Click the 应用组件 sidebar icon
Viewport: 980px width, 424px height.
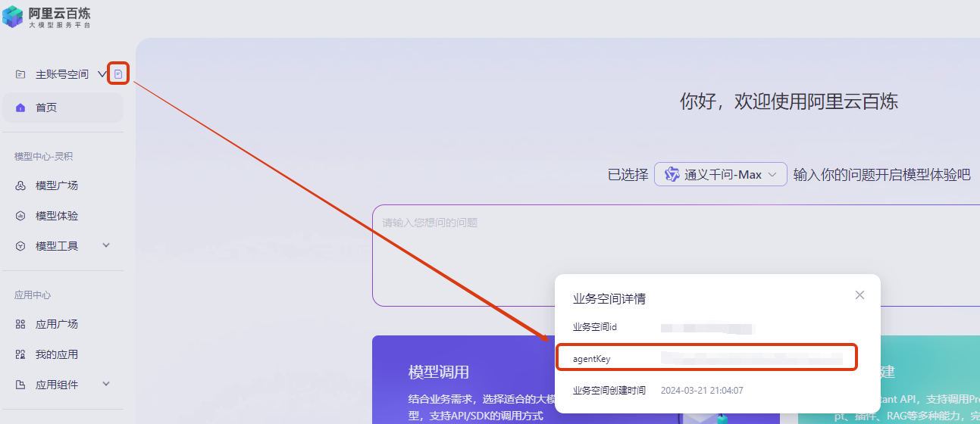(x=20, y=385)
